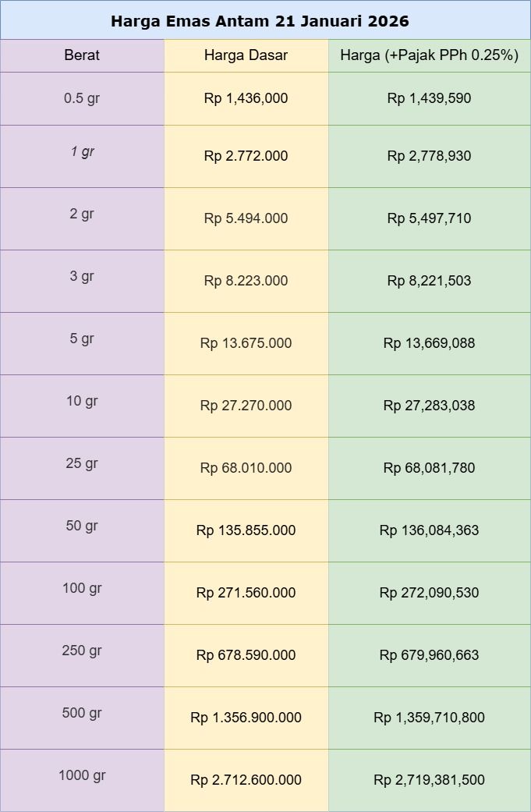The image size is (531, 812).
Task: Select the Berat column header
Action: pyautogui.click(x=82, y=55)
